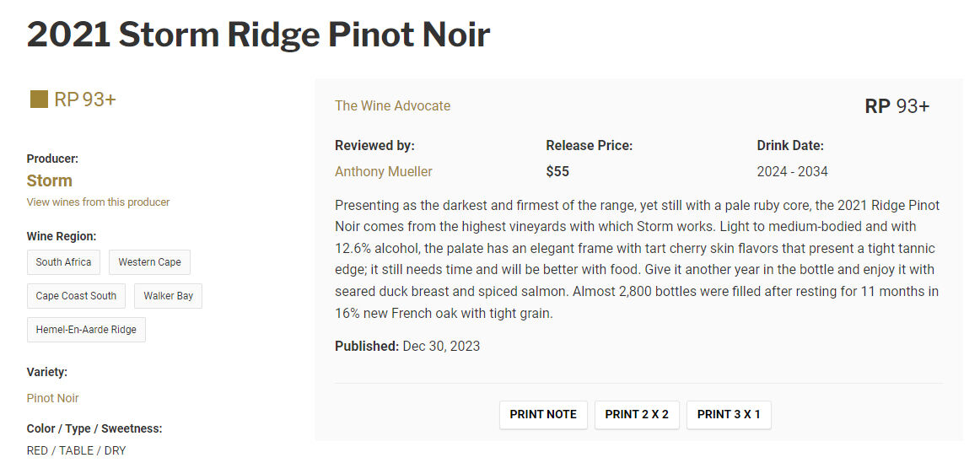Open the Storm producer link

[x=50, y=180]
